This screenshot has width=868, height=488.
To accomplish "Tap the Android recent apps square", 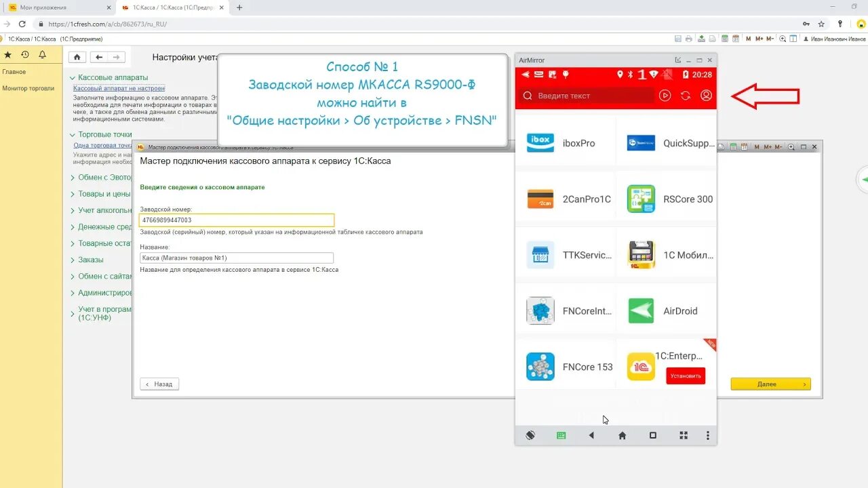I will coord(653,435).
